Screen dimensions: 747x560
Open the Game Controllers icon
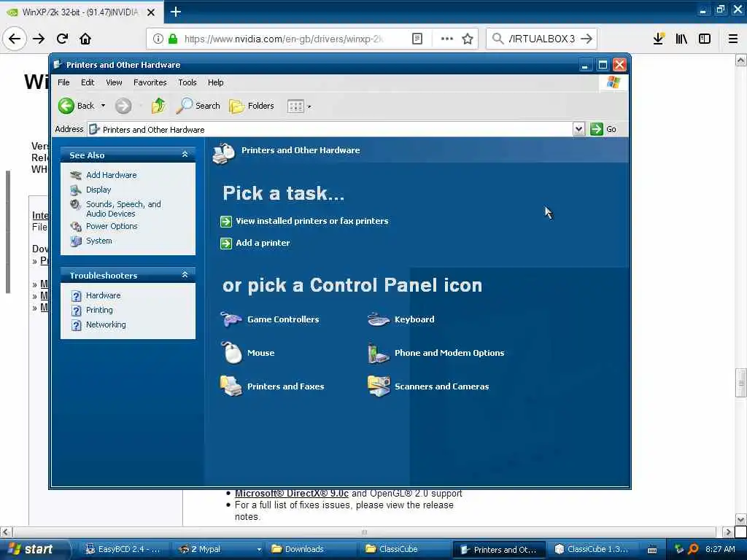[270, 319]
